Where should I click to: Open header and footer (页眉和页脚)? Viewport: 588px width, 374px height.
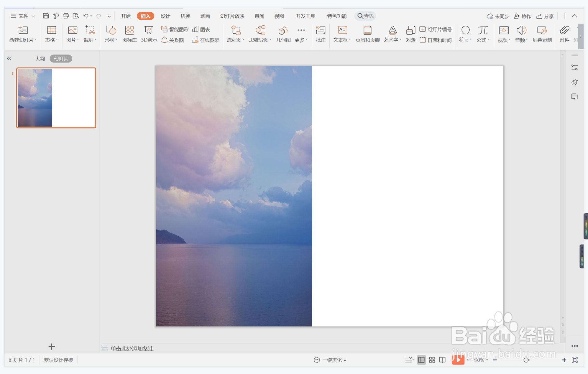[x=367, y=30]
